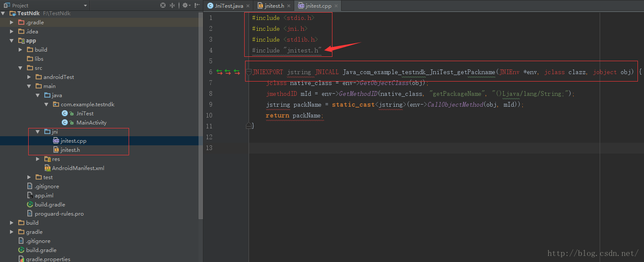Open AndroidManifest.xml from the project tree
The image size is (644, 262).
78,168
